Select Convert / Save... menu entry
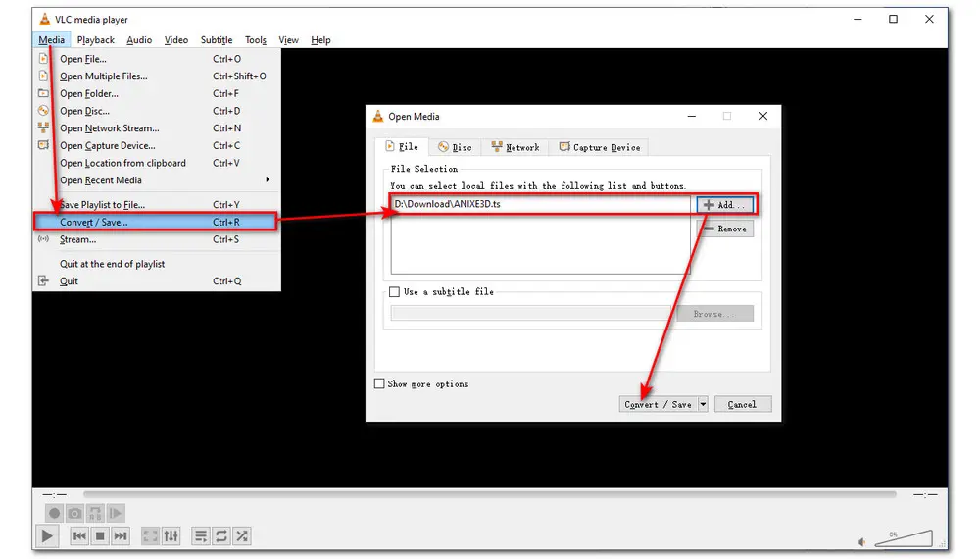The width and height of the screenshot is (980, 559). (155, 222)
